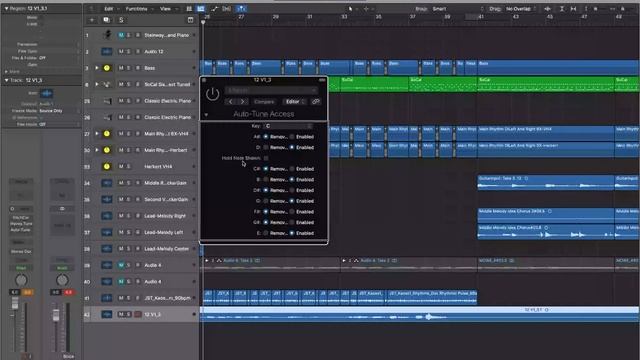Select Enabled radio for F# note
Viewport: 640px width, 360px height.
[292, 211]
